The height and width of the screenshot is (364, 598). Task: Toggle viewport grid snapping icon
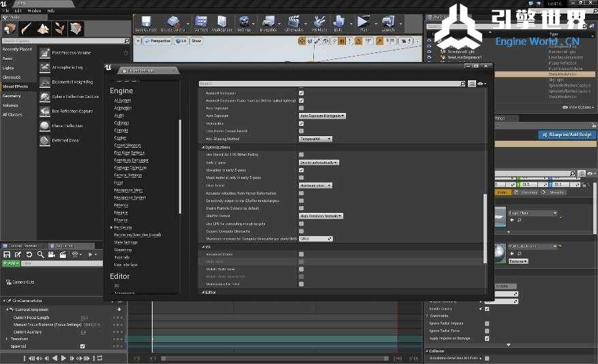pyautogui.click(x=341, y=41)
